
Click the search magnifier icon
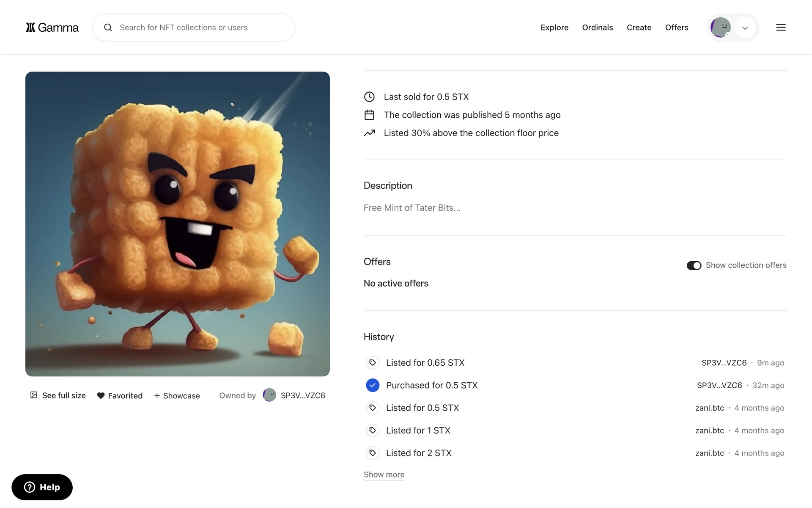tap(108, 28)
